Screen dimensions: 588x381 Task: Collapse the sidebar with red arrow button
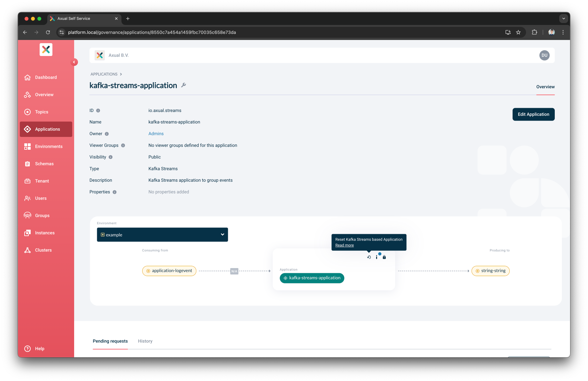[x=74, y=62]
